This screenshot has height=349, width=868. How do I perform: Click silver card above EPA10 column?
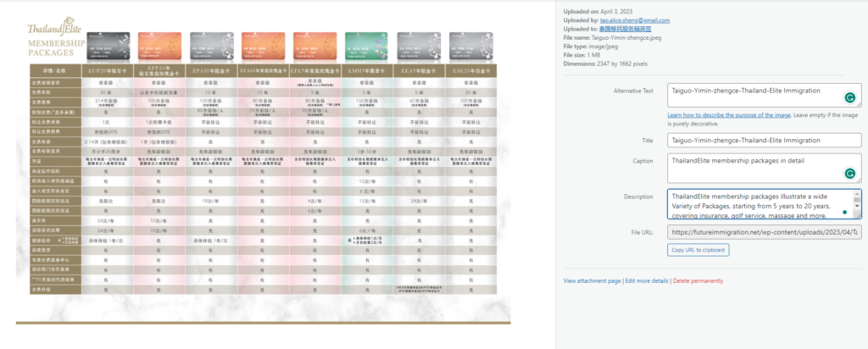pos(212,47)
